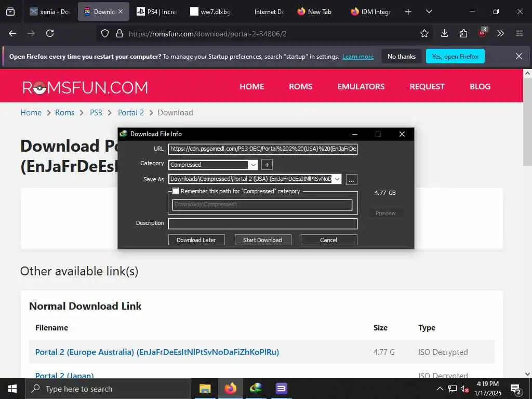
Task: Switch to the PS4 tab
Action: pyautogui.click(x=157, y=12)
